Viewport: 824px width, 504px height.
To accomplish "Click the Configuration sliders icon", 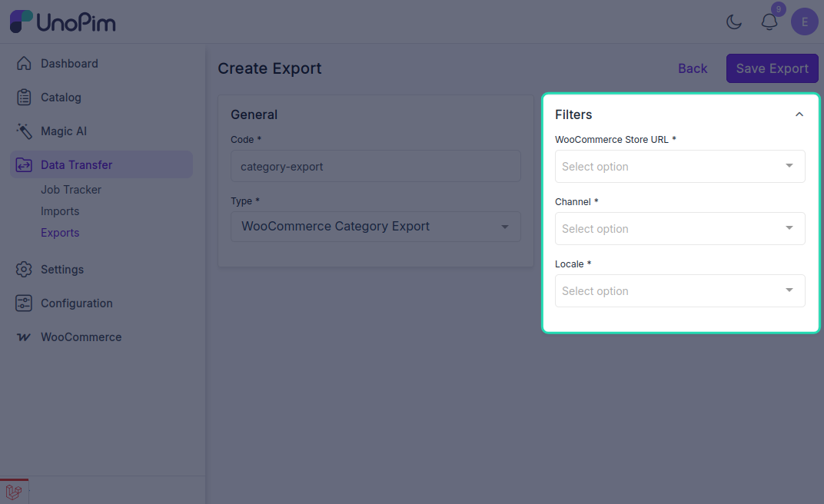I will tap(24, 303).
